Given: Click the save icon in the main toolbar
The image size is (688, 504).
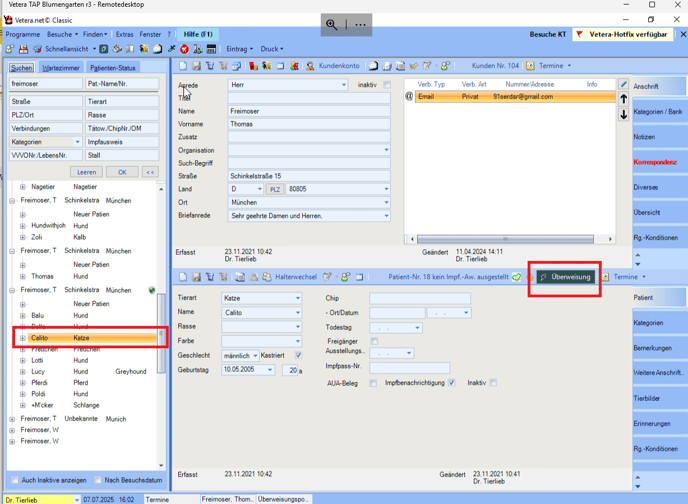Looking at the screenshot, I should tap(23, 49).
